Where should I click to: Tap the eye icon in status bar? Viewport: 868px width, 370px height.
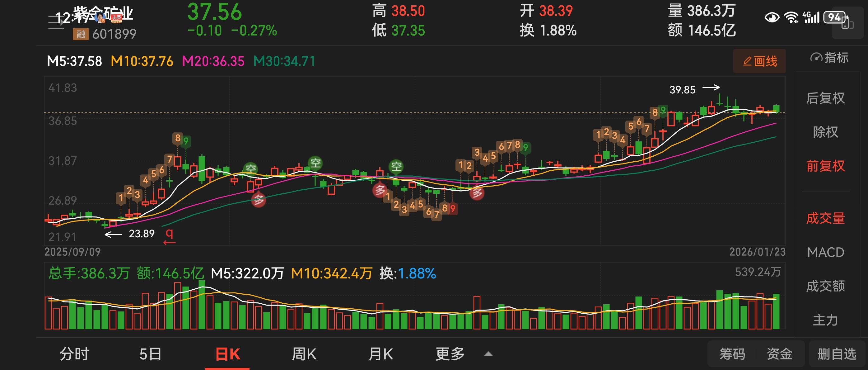pos(772,17)
